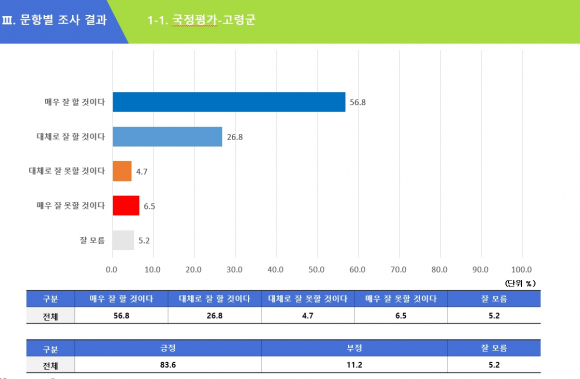Click the orange 4.7 bar

click(122, 171)
